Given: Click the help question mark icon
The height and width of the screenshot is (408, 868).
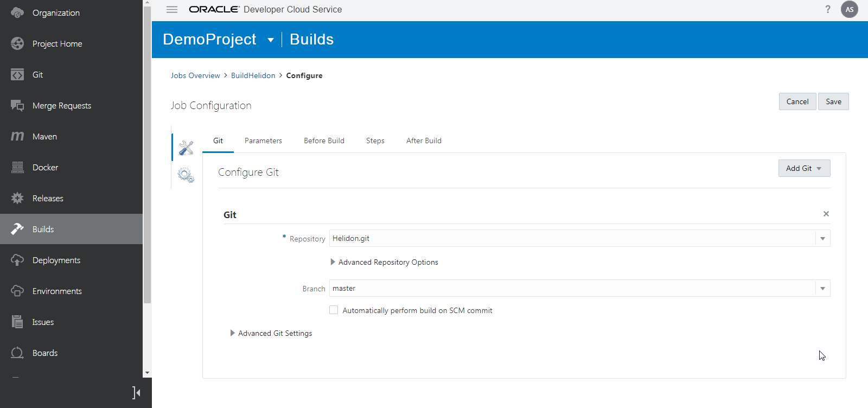Looking at the screenshot, I should pyautogui.click(x=828, y=9).
